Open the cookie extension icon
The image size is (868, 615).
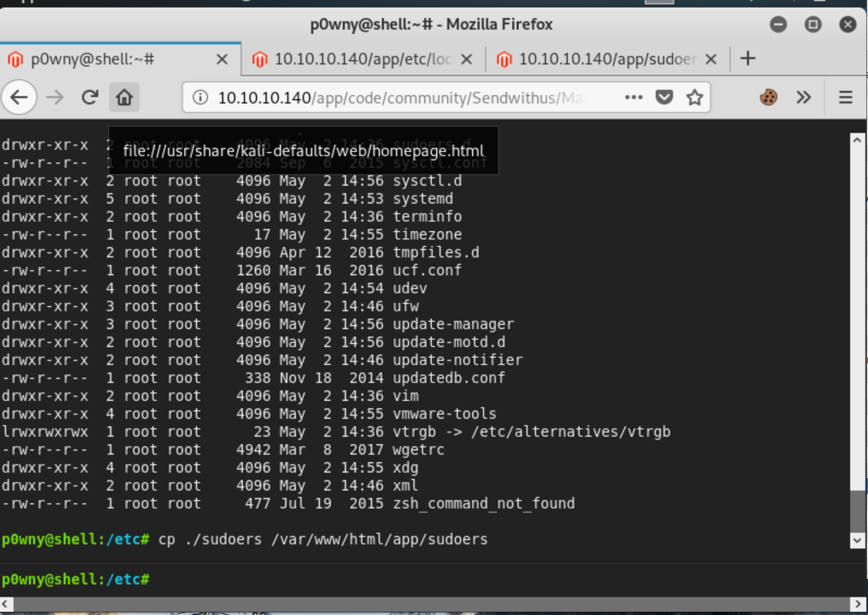tap(768, 97)
